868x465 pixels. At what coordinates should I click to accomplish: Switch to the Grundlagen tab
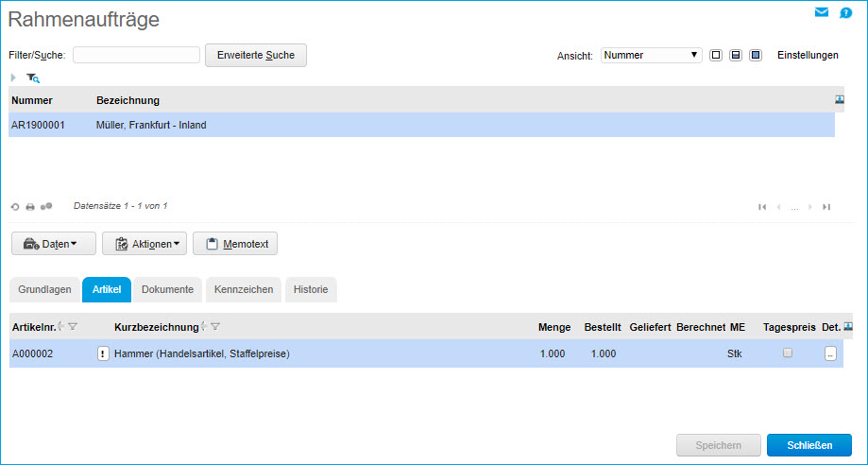[44, 289]
